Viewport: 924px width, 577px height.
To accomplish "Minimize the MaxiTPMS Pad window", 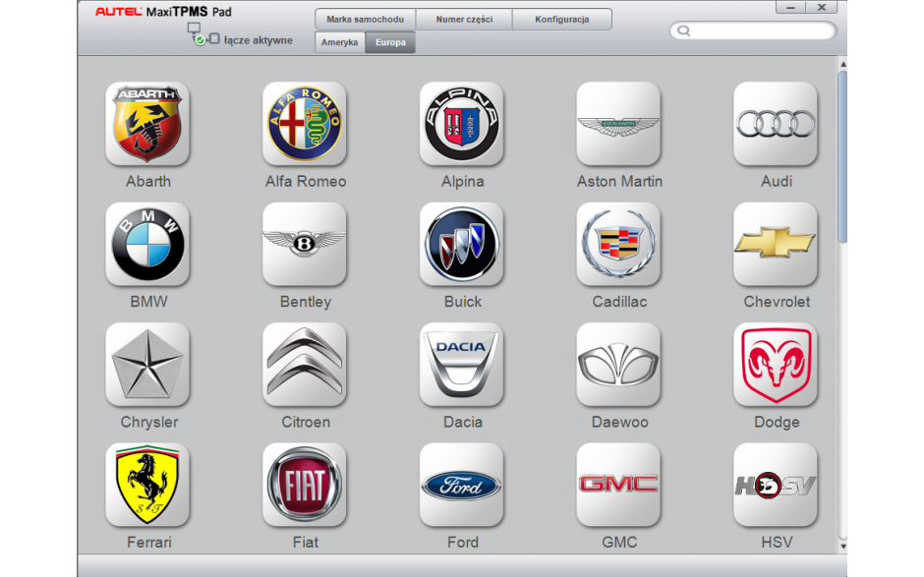I will 791,7.
